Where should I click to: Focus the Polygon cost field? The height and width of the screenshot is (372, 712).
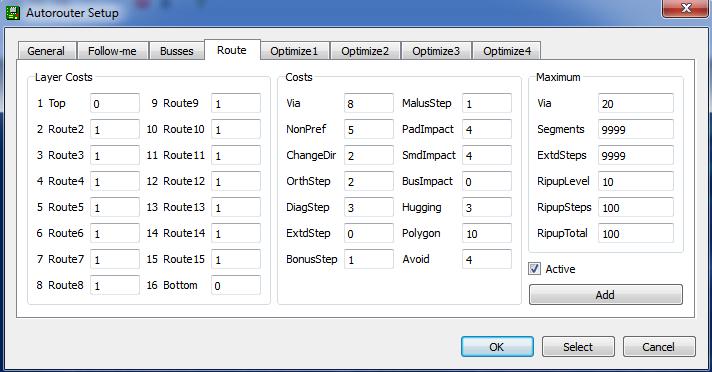coord(487,233)
